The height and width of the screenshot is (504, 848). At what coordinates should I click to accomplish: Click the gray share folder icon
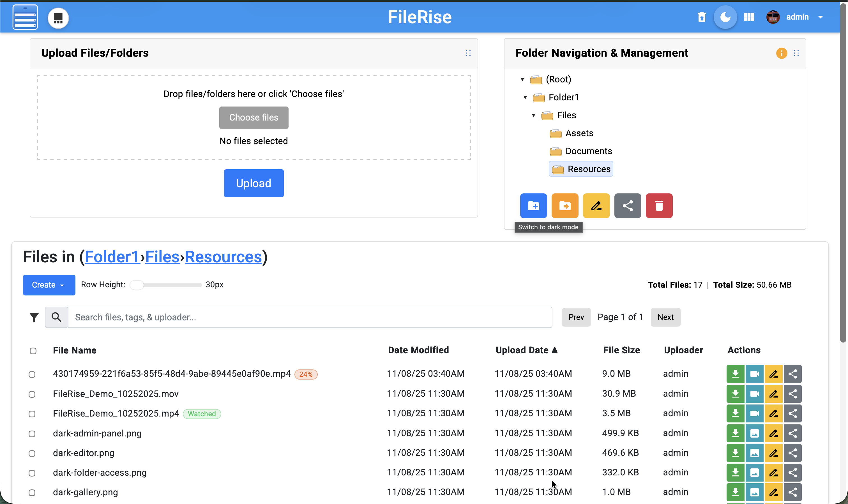(x=627, y=206)
